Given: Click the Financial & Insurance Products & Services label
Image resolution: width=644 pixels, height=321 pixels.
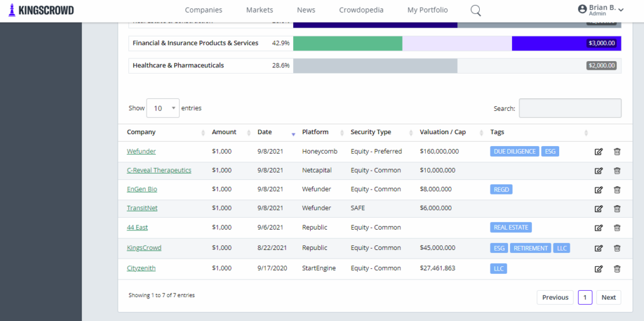Looking at the screenshot, I should 196,43.
